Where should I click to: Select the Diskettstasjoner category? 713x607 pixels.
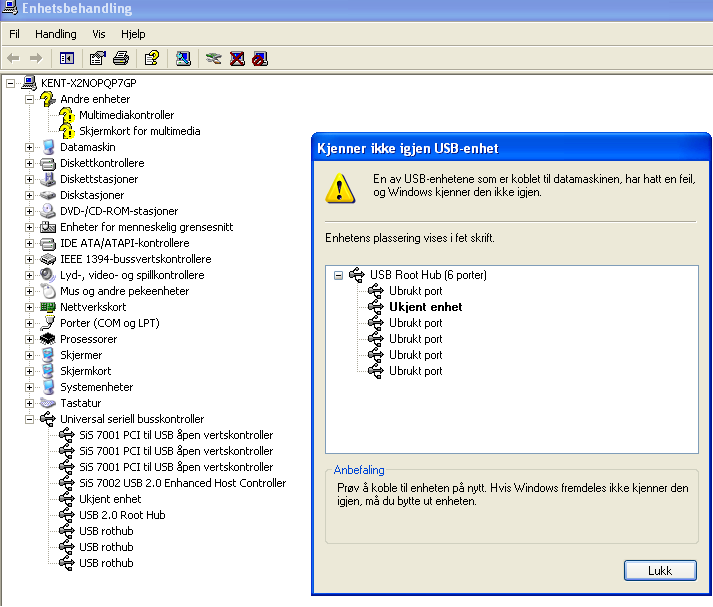(99, 179)
